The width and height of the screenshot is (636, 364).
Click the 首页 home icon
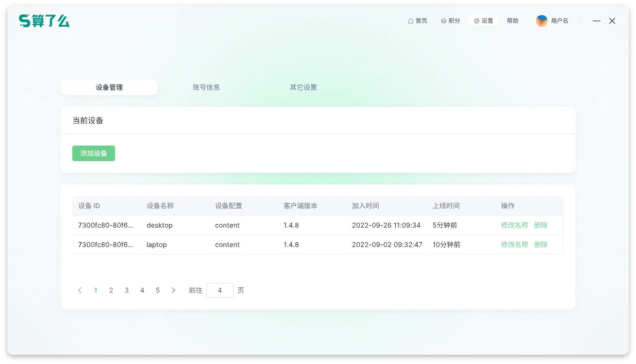(x=410, y=20)
